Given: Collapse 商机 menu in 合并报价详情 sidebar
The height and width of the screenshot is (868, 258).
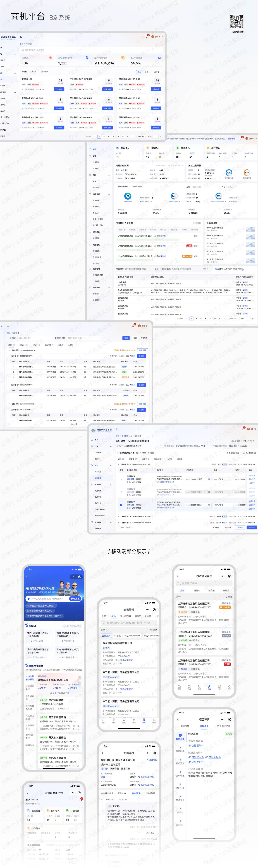Looking at the screenshot, I should pyautogui.click(x=111, y=465).
